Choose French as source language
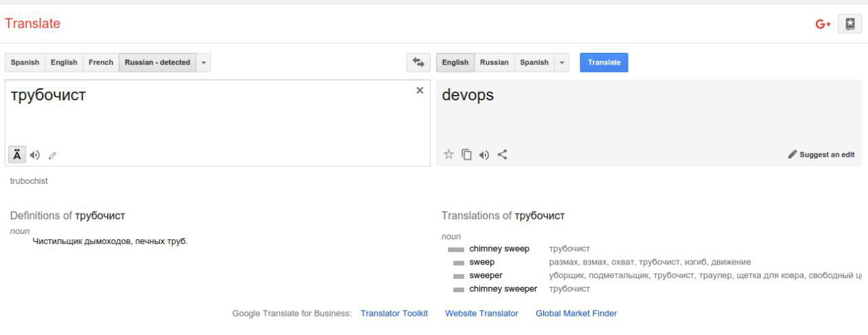 (x=101, y=62)
